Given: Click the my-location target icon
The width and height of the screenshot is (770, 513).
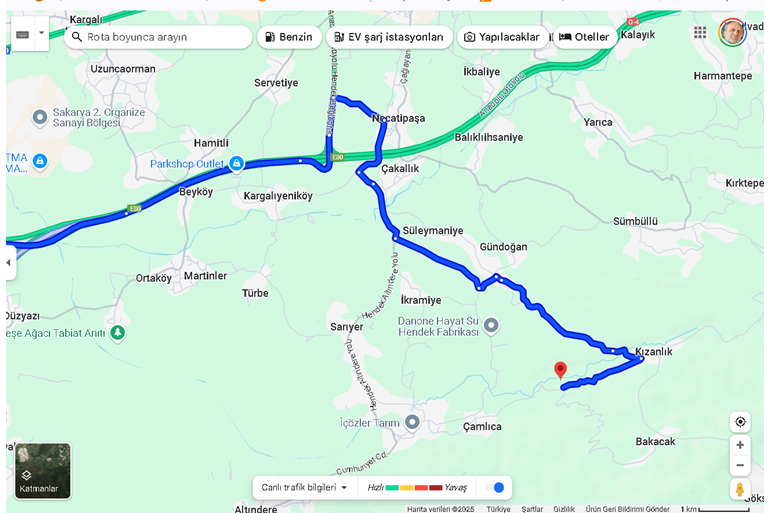Looking at the screenshot, I should 740,422.
